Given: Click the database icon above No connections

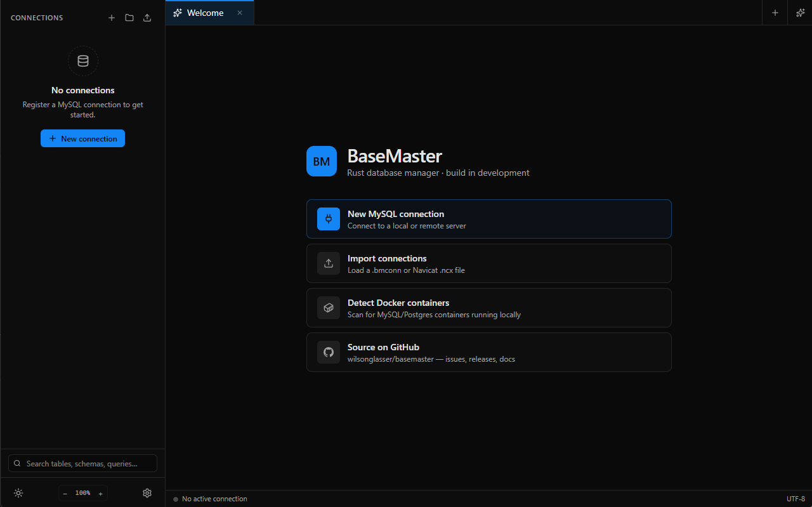Looking at the screenshot, I should 82,61.
